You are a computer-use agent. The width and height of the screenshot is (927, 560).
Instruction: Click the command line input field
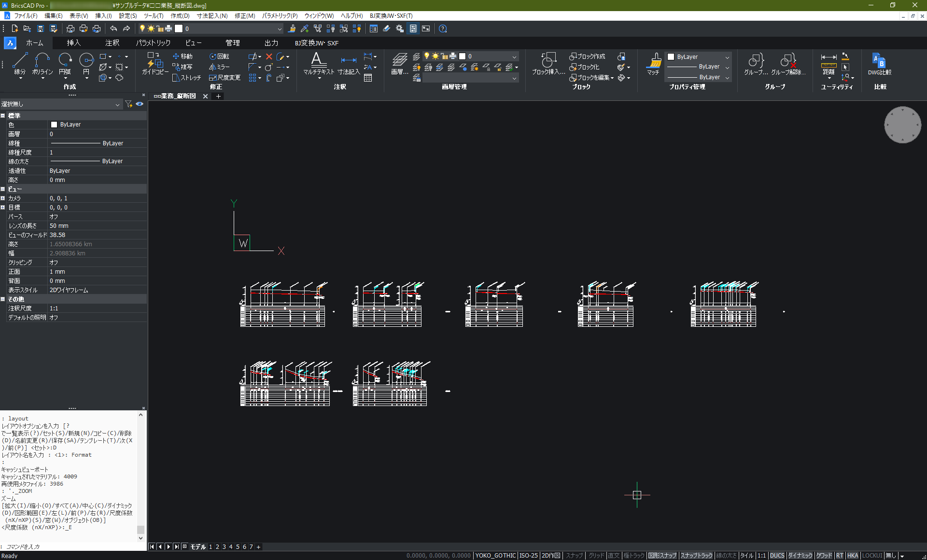pos(72,546)
